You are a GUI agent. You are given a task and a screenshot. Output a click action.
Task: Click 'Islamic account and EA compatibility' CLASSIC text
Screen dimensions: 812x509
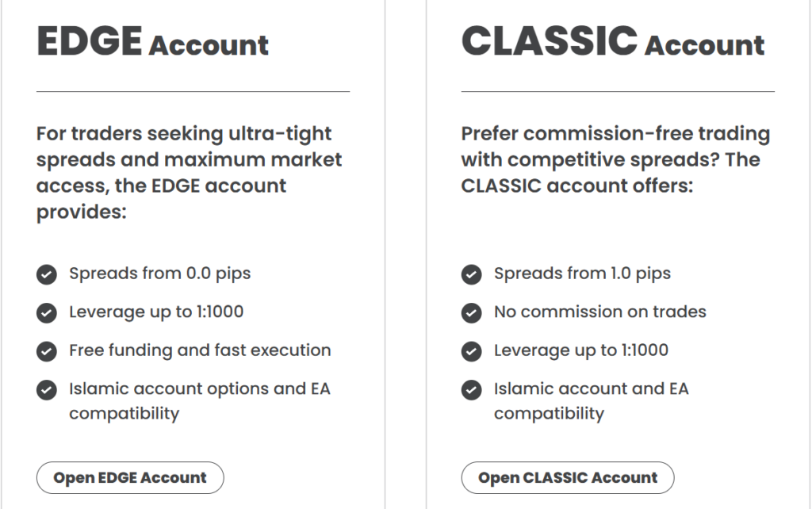[591, 400]
